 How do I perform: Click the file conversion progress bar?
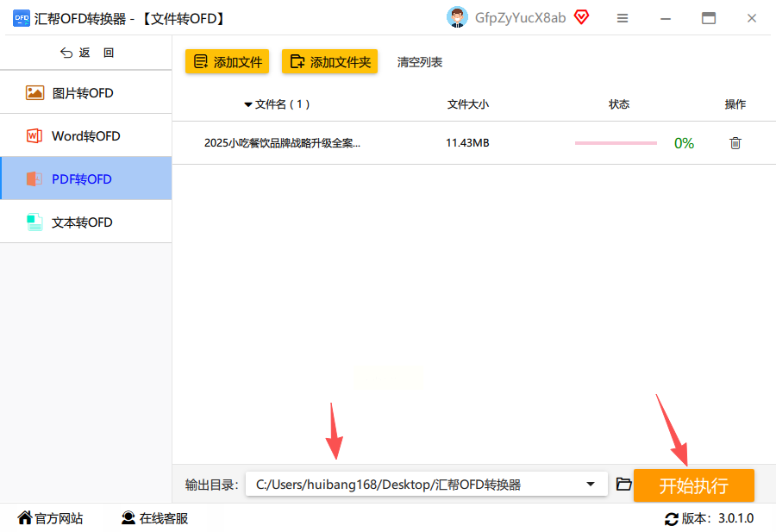point(616,143)
